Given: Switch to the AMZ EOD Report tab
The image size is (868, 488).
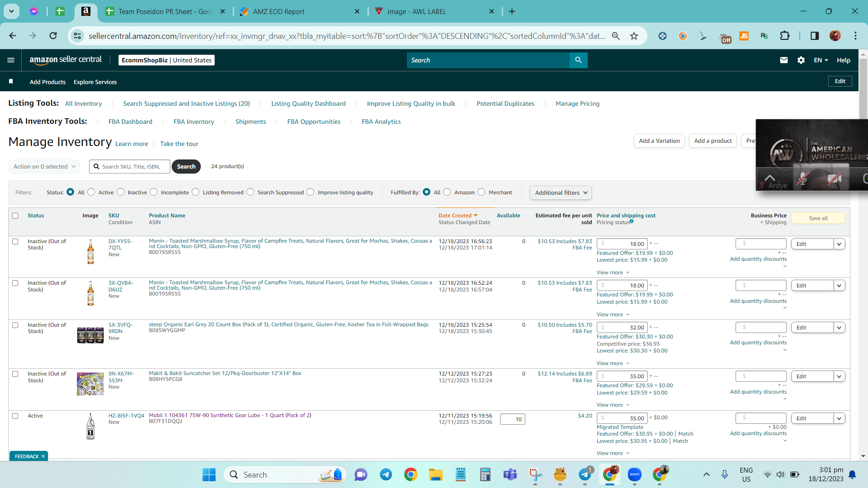Looking at the screenshot, I should (300, 11).
